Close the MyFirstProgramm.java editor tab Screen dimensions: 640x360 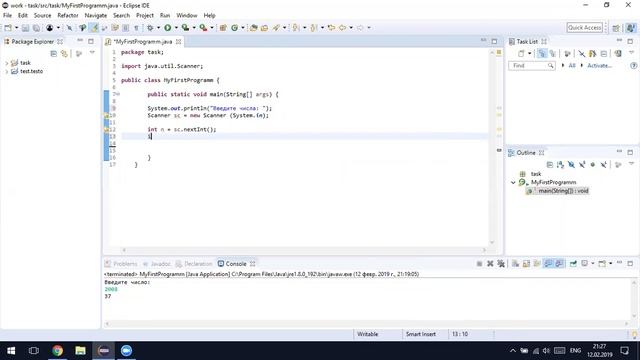tap(178, 42)
